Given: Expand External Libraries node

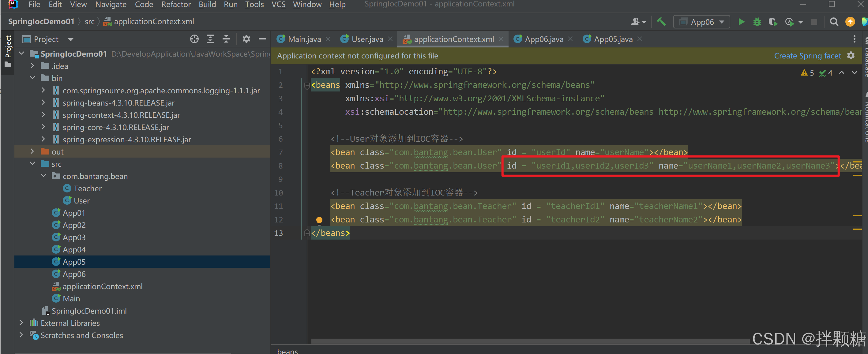Looking at the screenshot, I should tap(21, 323).
